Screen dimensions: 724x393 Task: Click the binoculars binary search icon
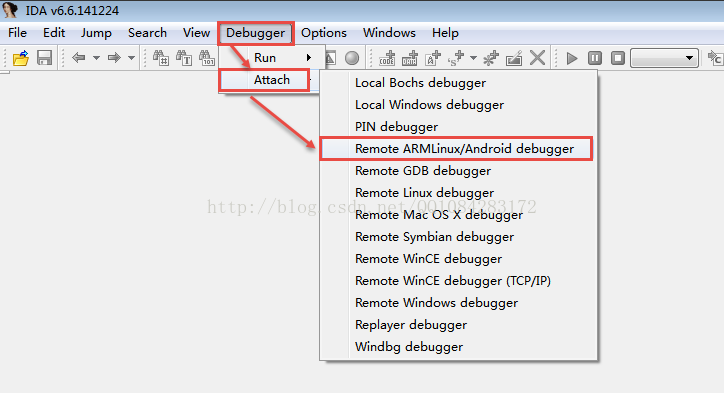click(207, 58)
